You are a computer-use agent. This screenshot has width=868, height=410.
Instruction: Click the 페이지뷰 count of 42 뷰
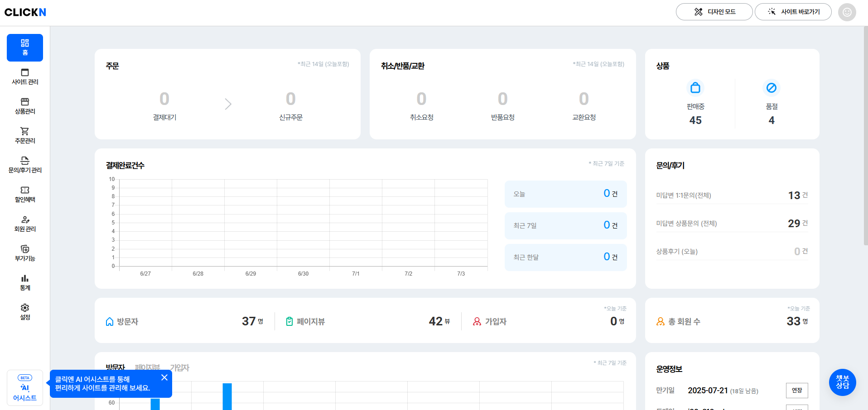[439, 321]
